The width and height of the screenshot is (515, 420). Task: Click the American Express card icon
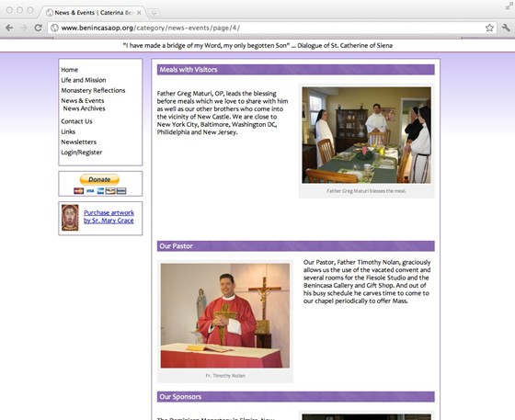point(100,191)
